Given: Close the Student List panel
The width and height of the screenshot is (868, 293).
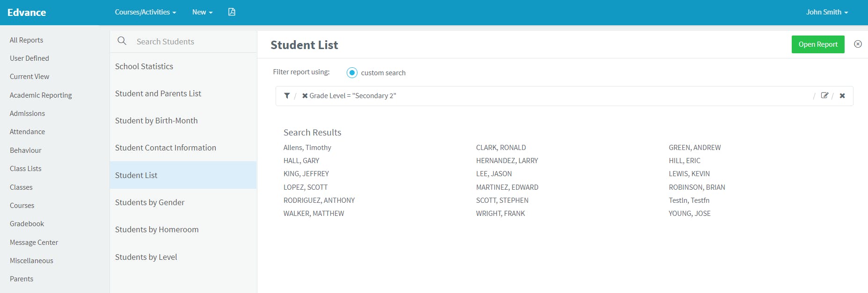Looking at the screenshot, I should tap(858, 44).
